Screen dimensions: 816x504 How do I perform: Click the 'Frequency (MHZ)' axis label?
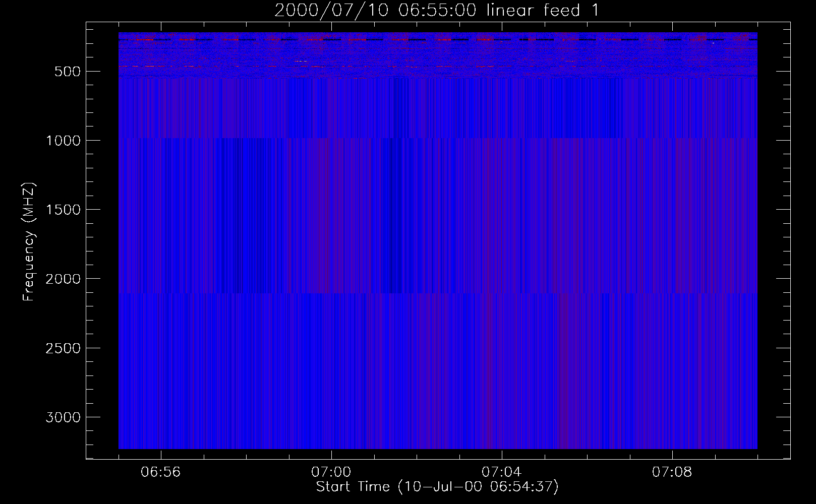[x=29, y=242]
